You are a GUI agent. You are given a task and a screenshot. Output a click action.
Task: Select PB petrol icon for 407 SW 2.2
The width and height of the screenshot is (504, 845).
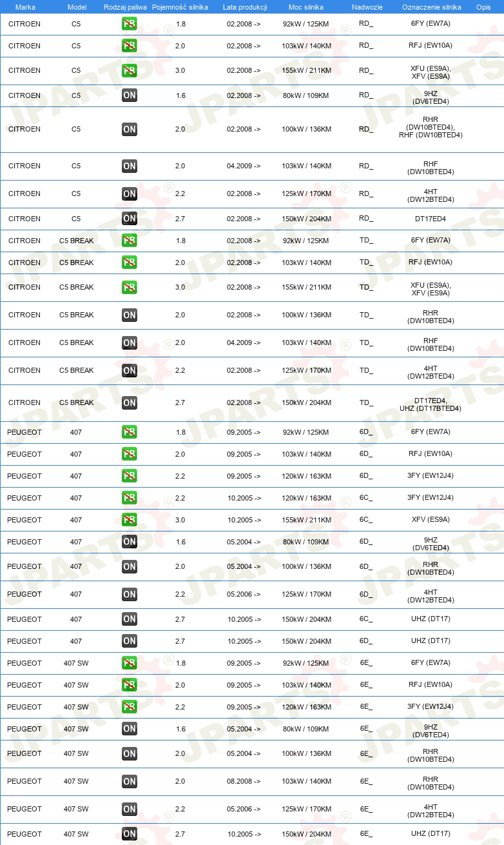click(130, 707)
